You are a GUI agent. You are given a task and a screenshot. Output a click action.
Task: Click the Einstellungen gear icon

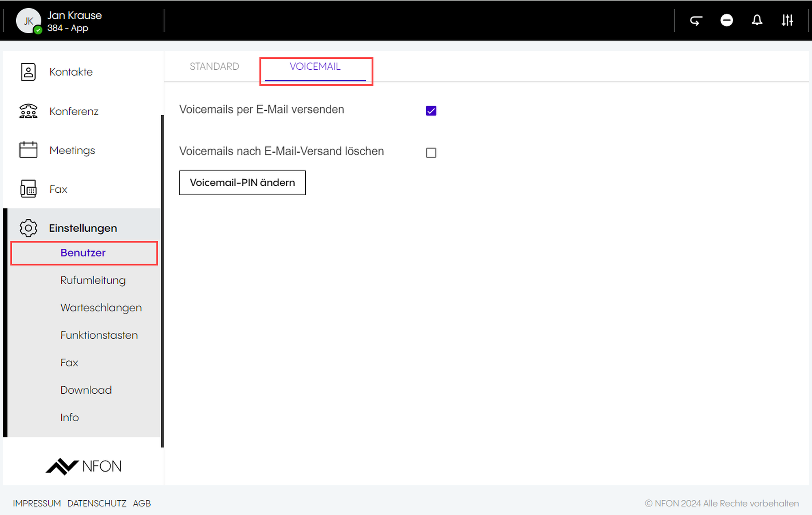click(x=28, y=228)
